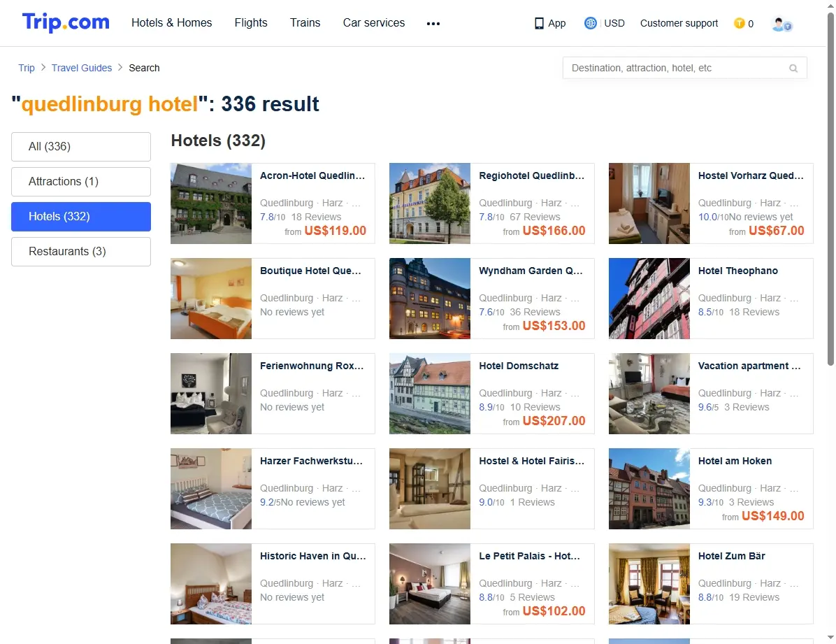Open Hostel Vorharz room photo
Viewport: 836px width, 644px height.
click(649, 203)
